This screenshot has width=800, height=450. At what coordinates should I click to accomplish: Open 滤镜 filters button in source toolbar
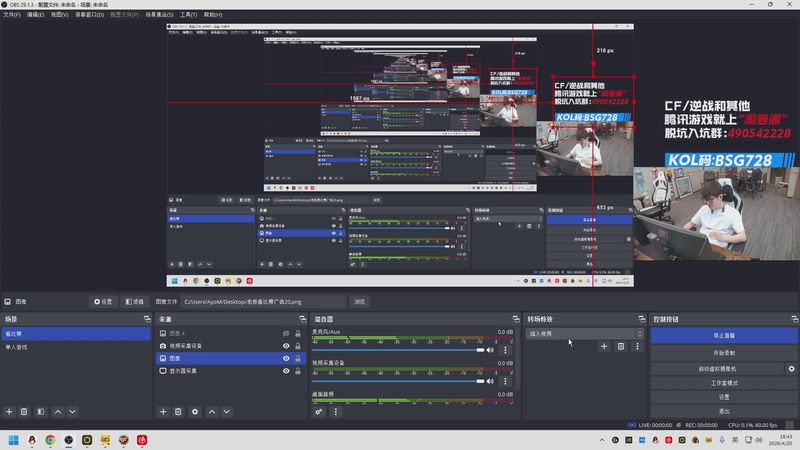pyautogui.click(x=134, y=302)
